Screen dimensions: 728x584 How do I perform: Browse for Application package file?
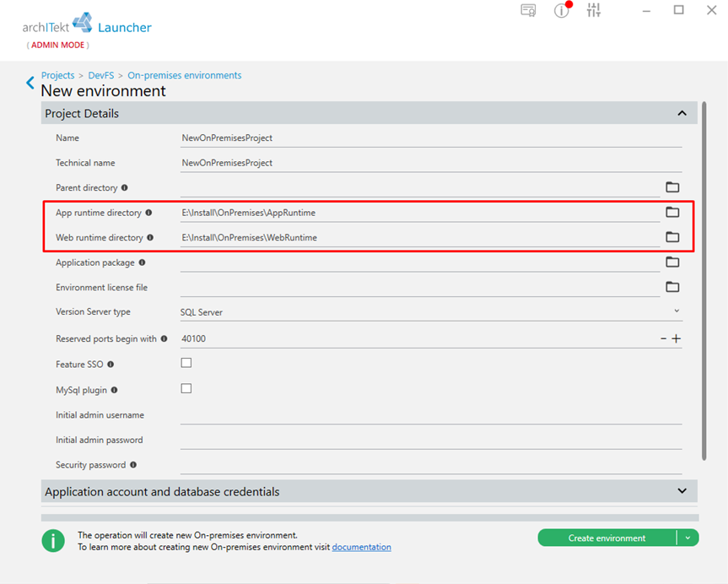[672, 262]
